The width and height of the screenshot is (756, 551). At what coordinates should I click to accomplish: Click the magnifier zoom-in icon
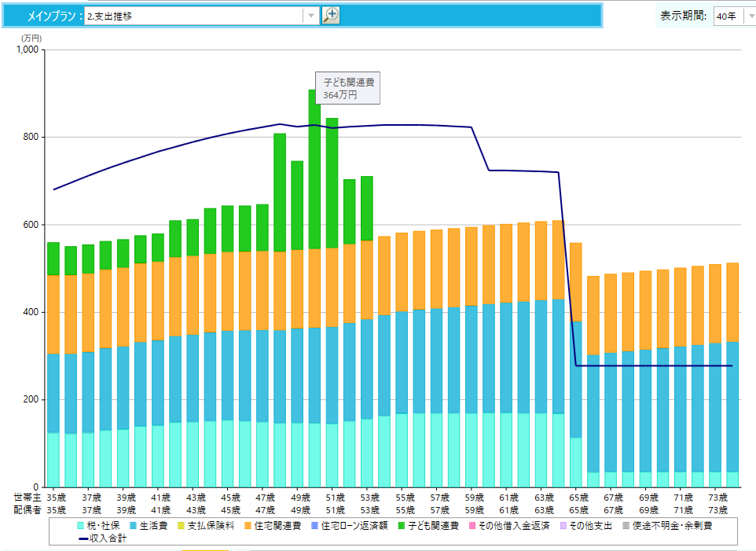coord(331,16)
